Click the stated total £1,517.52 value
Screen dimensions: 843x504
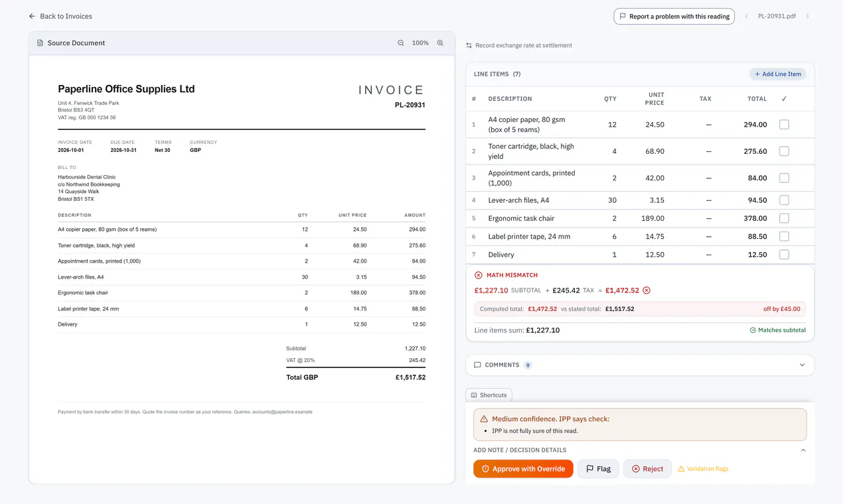pos(619,309)
